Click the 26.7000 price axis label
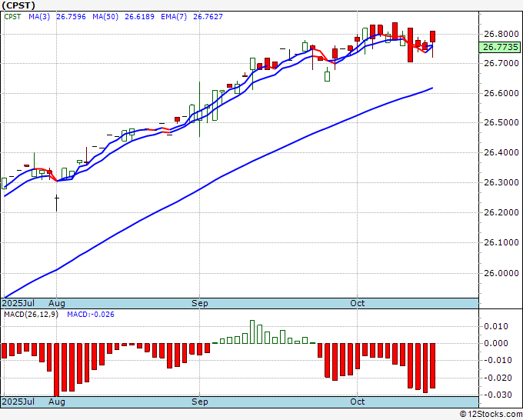The image size is (523, 420). (x=501, y=63)
